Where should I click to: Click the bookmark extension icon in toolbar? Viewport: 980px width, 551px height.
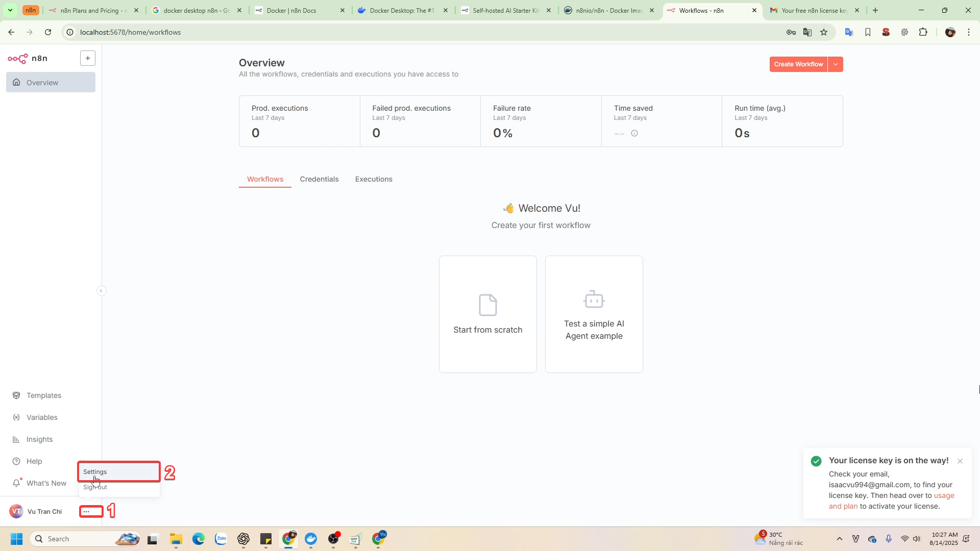click(868, 32)
